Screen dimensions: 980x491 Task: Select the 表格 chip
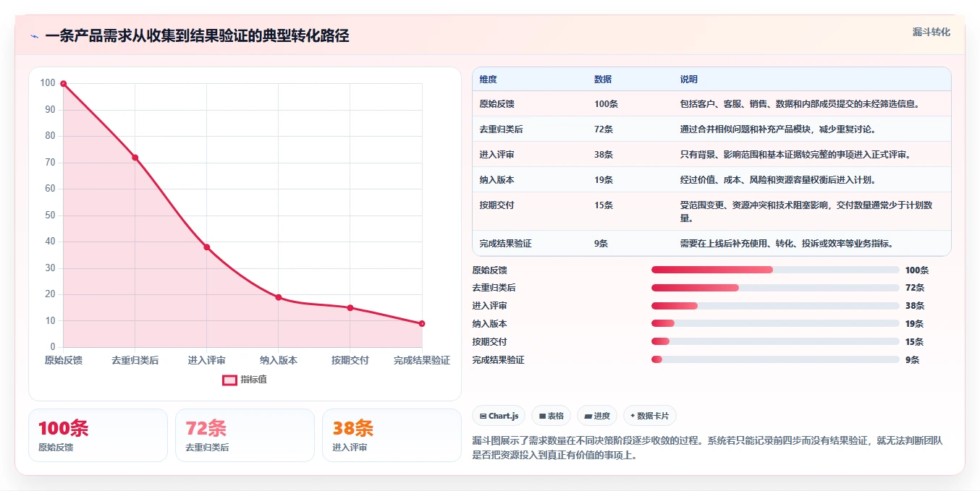[551, 416]
